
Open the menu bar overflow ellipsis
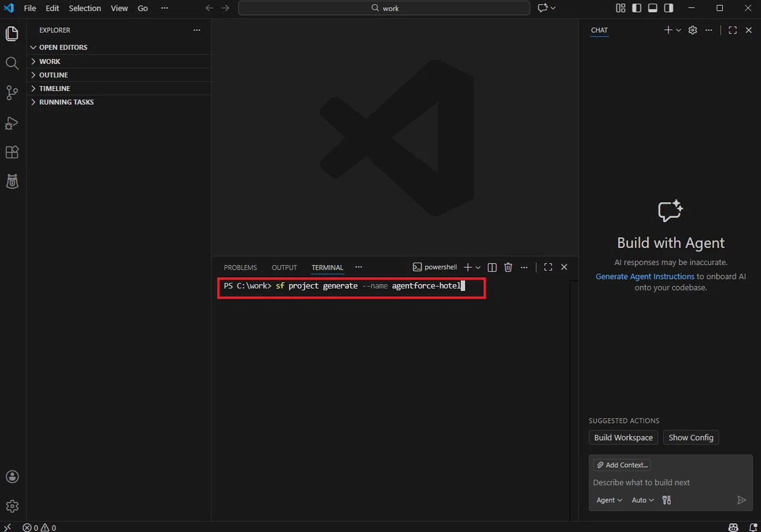165,8
